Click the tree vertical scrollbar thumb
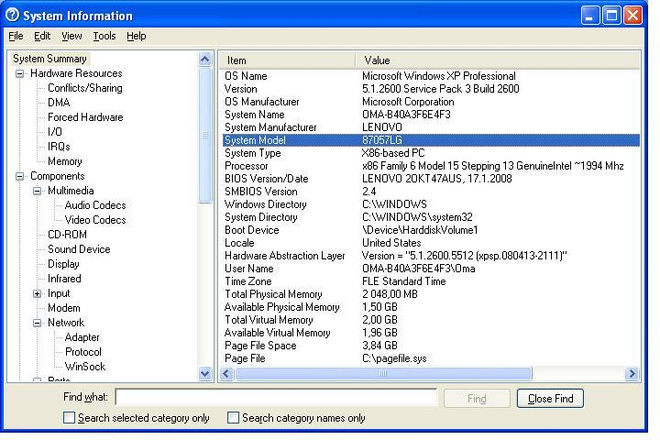Screen dimensions: 660x440 (205, 135)
